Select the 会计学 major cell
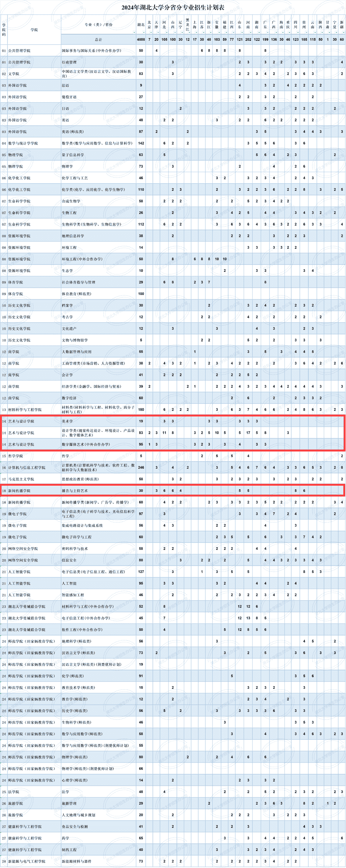Viewport: 346px width, 868px height. (x=98, y=375)
